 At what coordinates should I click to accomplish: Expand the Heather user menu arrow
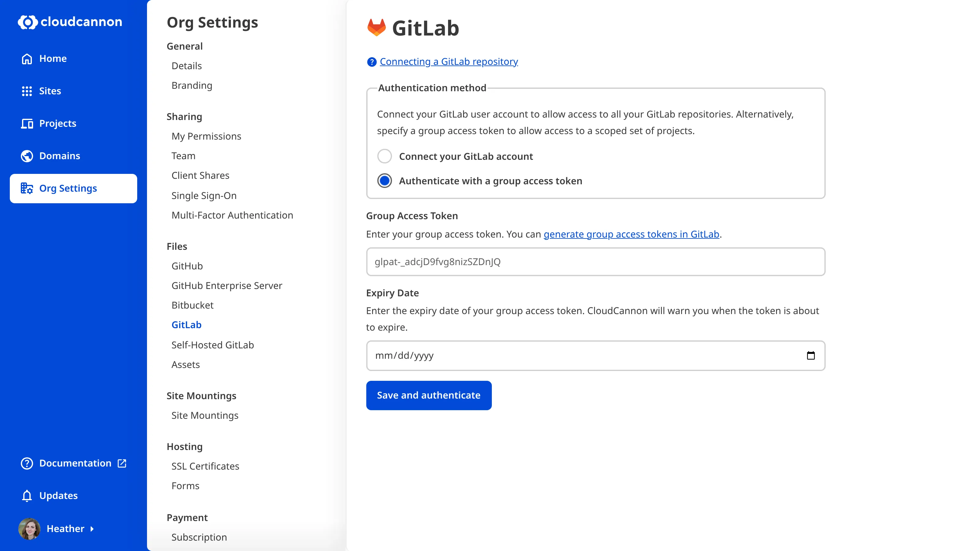[x=92, y=529]
